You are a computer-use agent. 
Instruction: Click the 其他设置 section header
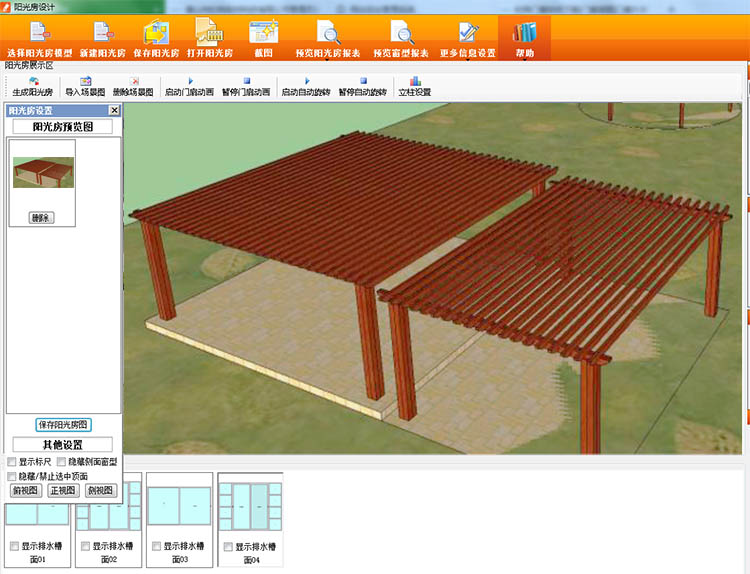(x=63, y=444)
